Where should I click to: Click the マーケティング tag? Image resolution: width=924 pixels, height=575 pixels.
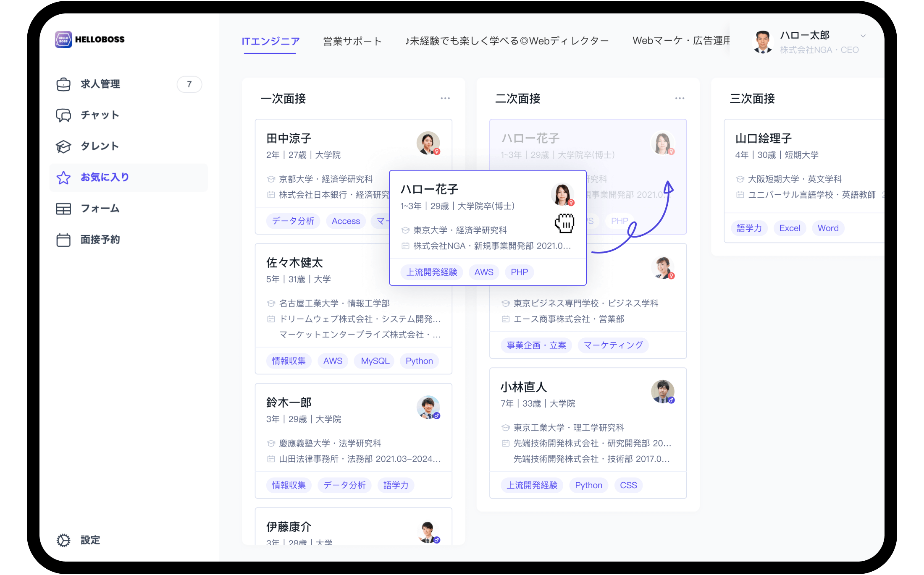coord(613,345)
